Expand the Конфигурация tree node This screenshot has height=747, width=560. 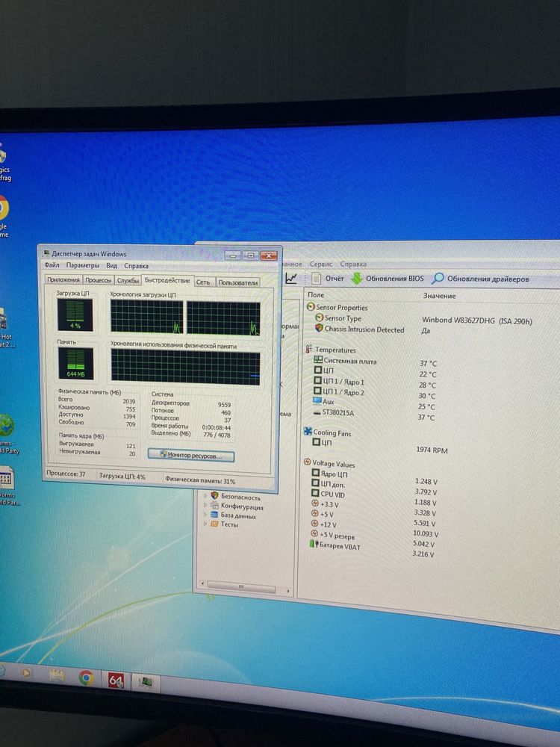(x=205, y=505)
